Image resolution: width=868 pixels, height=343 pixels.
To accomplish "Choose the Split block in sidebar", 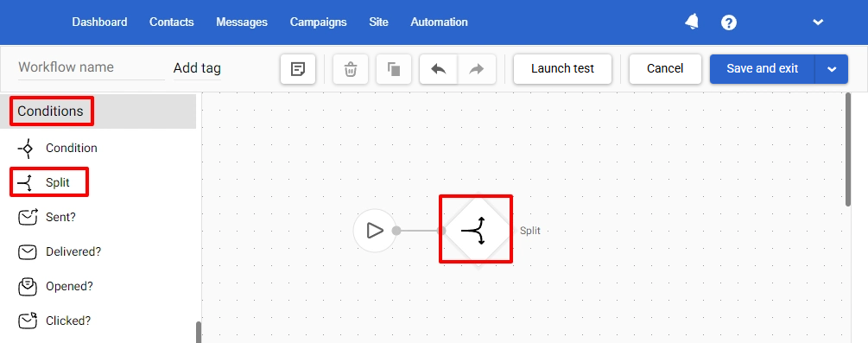I will pos(48,182).
